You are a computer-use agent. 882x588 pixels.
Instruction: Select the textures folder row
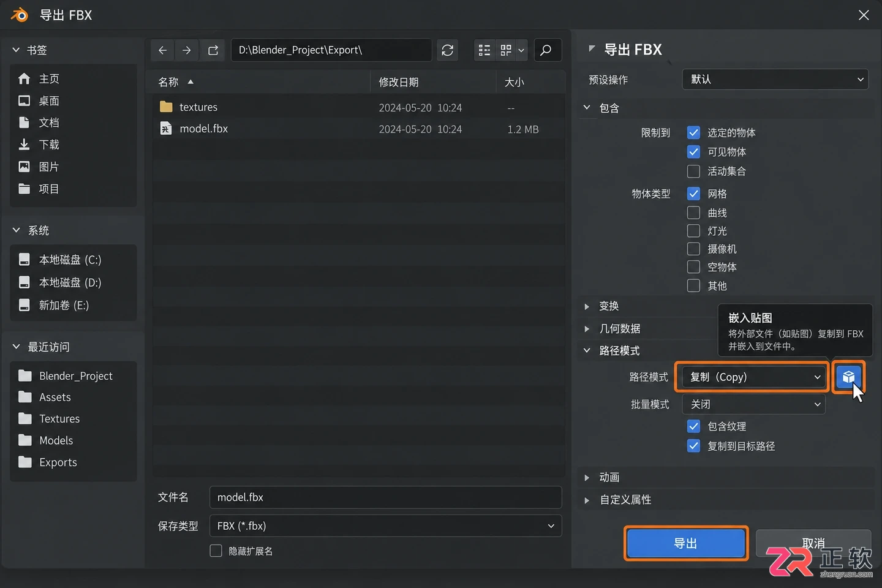[359, 107]
